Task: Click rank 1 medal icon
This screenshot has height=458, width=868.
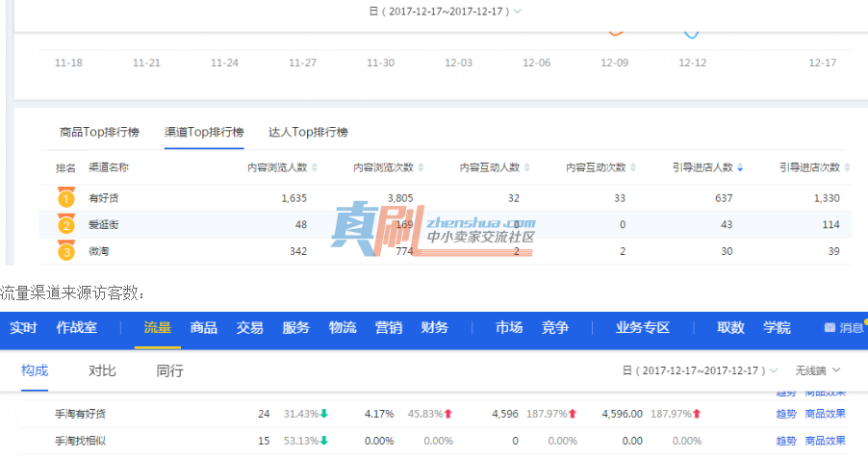Action: pyautogui.click(x=65, y=197)
